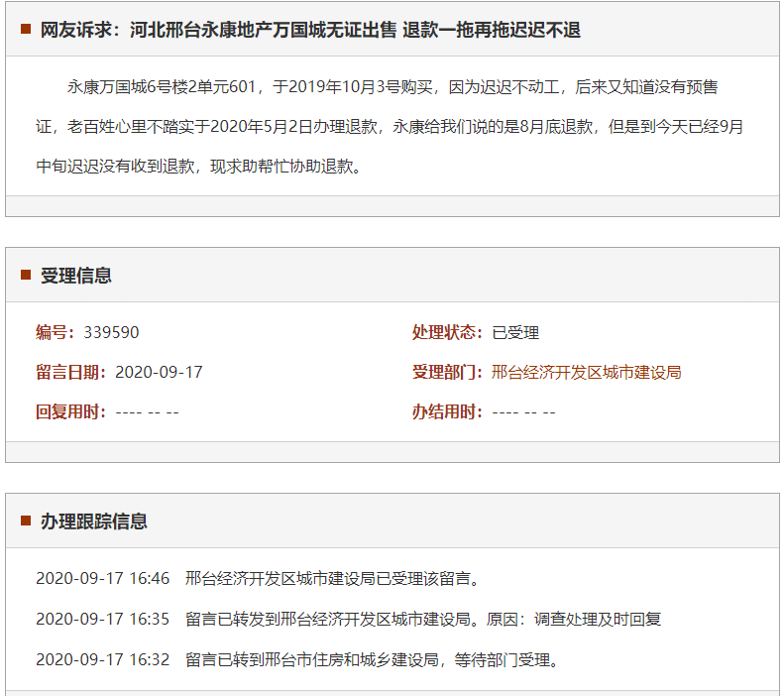This screenshot has width=784, height=696.
Task: Click the 办结用时 field label
Action: pyautogui.click(x=447, y=412)
